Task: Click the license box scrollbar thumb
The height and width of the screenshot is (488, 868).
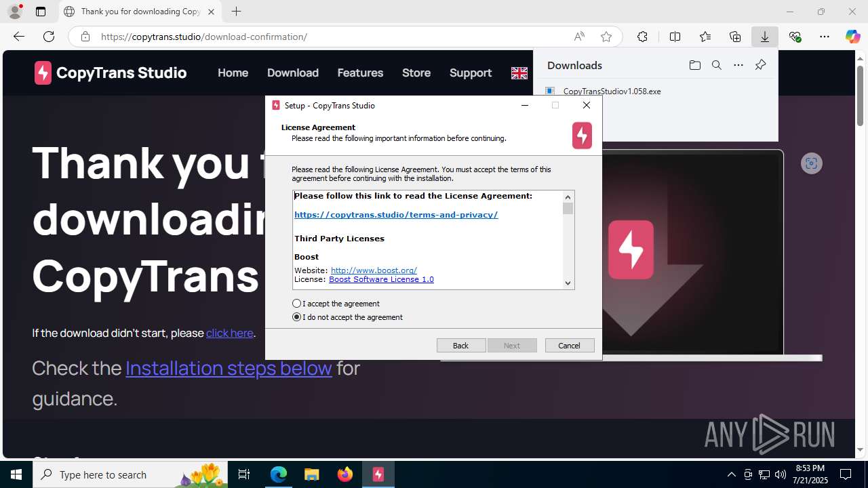Action: pos(568,209)
